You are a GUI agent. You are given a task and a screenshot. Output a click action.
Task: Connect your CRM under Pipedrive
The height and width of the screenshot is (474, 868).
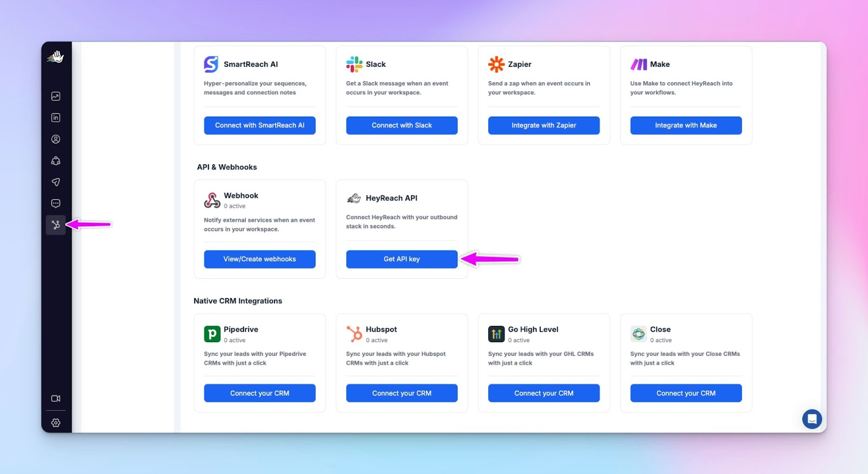pyautogui.click(x=260, y=393)
